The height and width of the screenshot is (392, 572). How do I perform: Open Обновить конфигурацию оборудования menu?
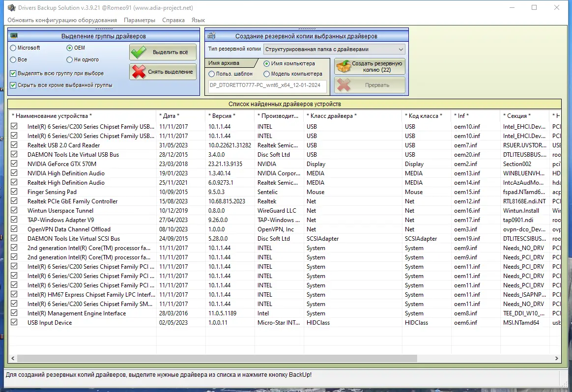click(x=62, y=20)
